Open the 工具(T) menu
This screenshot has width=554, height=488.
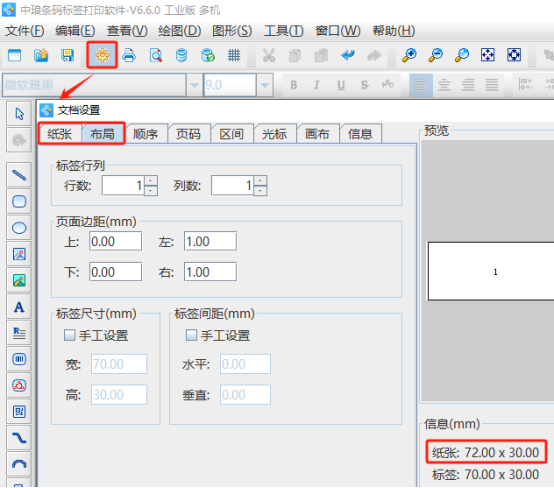284,31
